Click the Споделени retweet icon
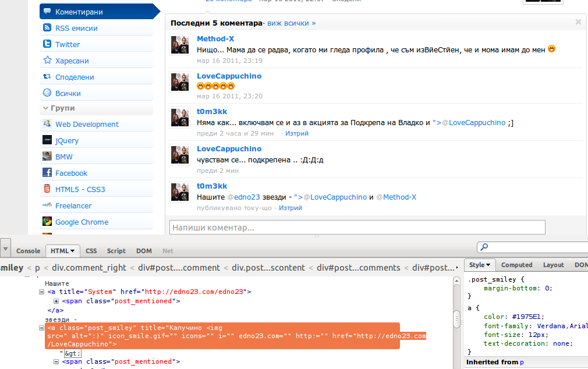Screen dimensions: 588x369 pyautogui.click(x=47, y=76)
